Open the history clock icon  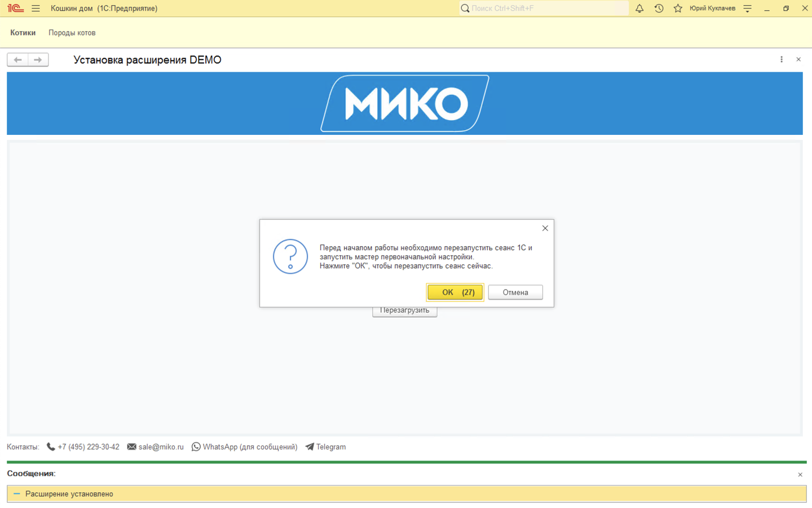coord(659,8)
